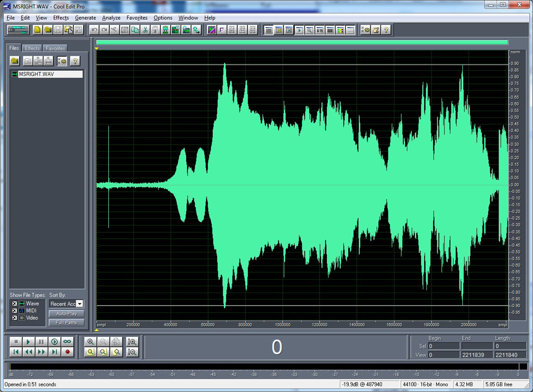Click the Zoom In Vertically button
The image size is (533, 392).
click(132, 342)
